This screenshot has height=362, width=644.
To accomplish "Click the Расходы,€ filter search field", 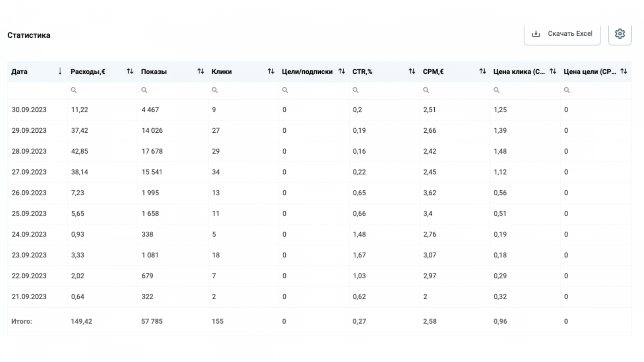I will point(103,90).
